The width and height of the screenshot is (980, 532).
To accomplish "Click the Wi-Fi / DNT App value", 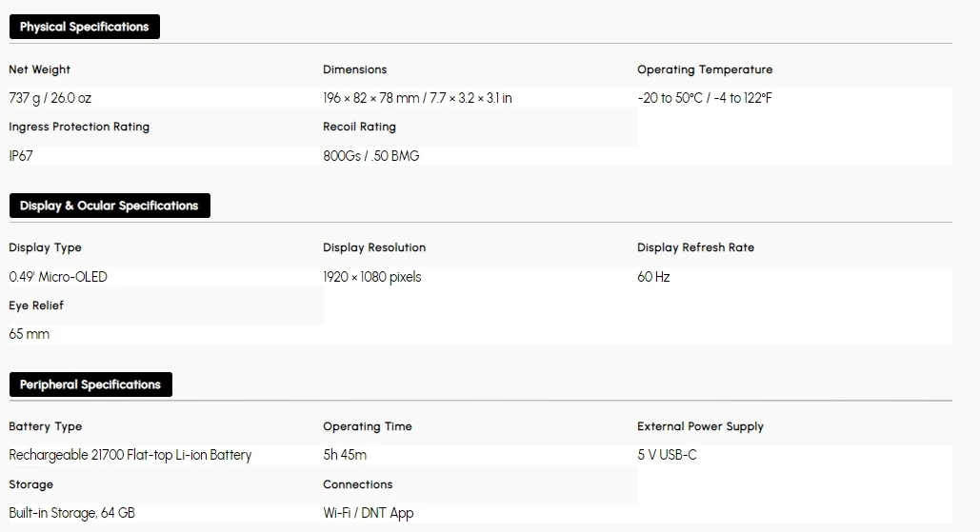I will [x=369, y=513].
